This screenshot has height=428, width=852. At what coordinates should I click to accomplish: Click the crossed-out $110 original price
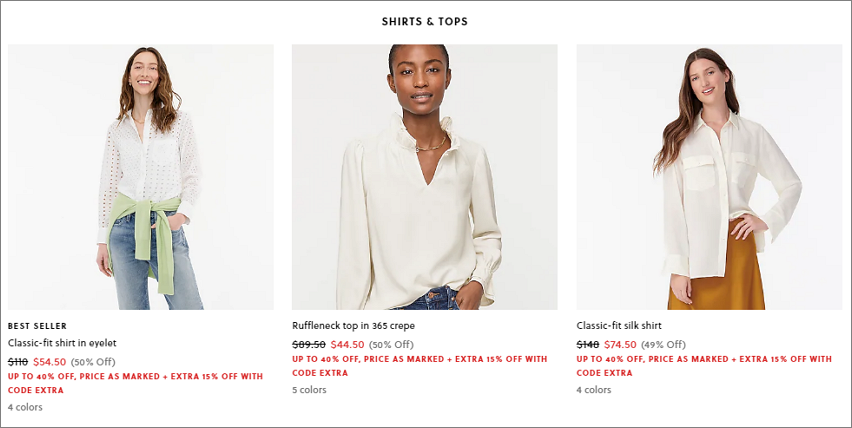pos(18,362)
